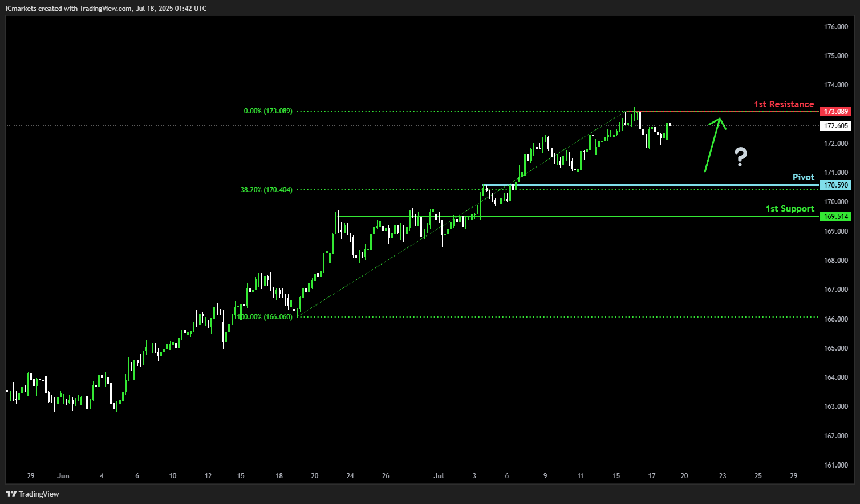This screenshot has height=504, width=860.
Task: Click the Jun date on time axis
Action: point(63,476)
